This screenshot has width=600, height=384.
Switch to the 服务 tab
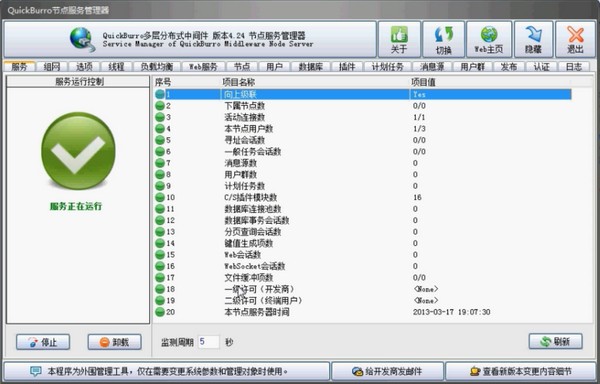point(20,67)
